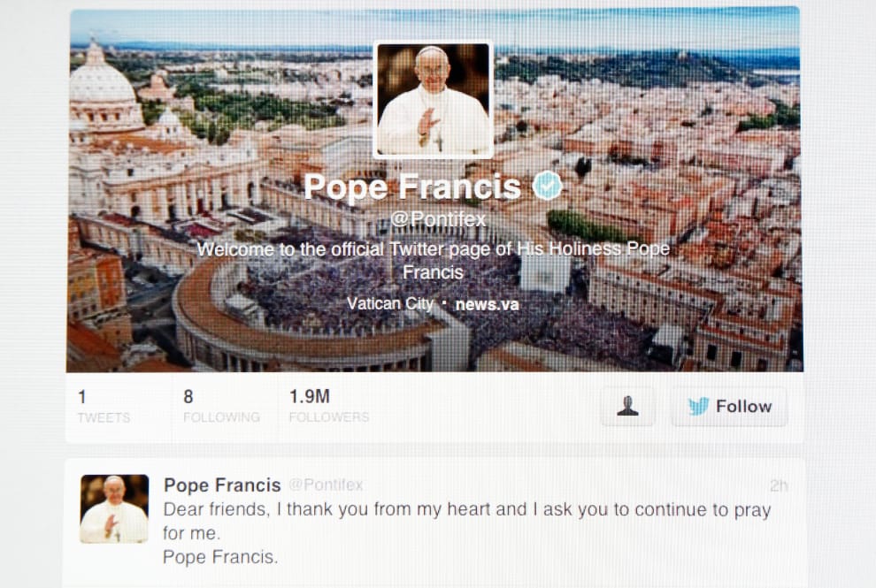Select the "Welcome to the official Twitter page" bio
The height and width of the screenshot is (588, 876).
point(433,260)
